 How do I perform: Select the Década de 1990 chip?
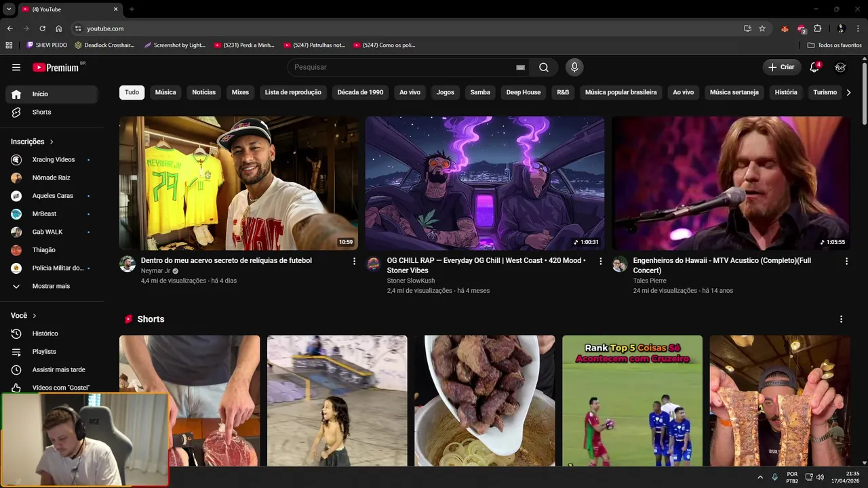pos(360,92)
